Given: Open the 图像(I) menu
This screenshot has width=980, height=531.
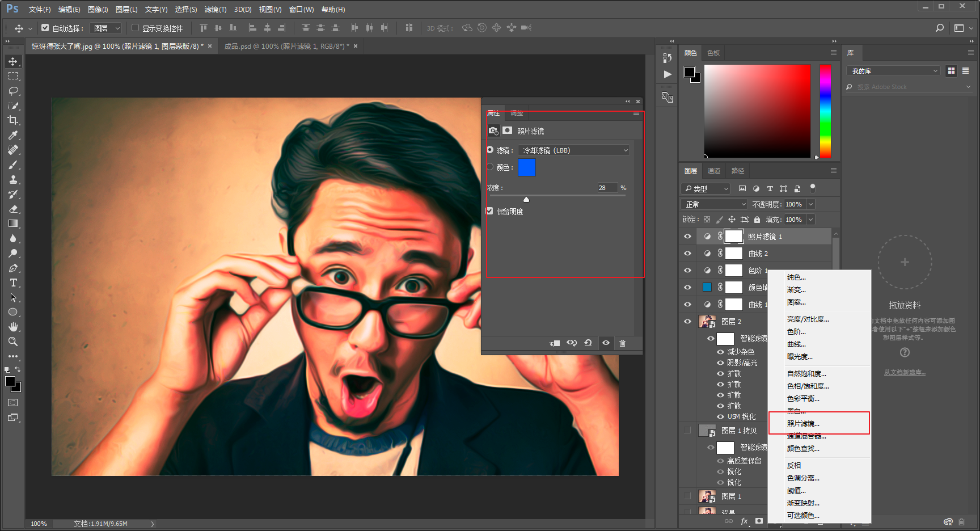Looking at the screenshot, I should pyautogui.click(x=98, y=10).
